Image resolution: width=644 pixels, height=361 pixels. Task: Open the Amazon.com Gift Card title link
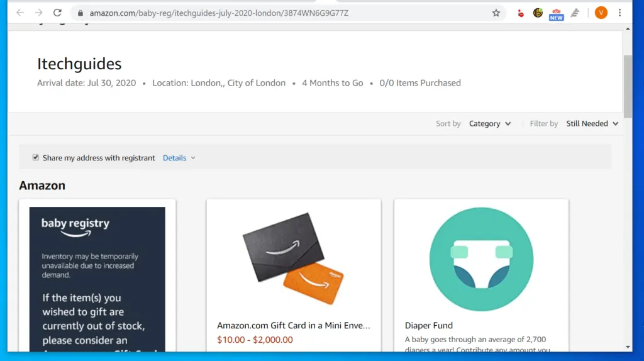point(293,325)
